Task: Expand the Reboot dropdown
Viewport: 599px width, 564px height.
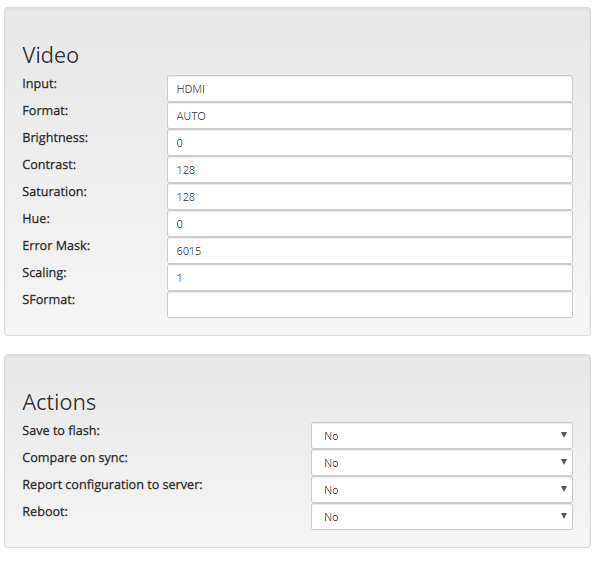Action: [x=442, y=517]
